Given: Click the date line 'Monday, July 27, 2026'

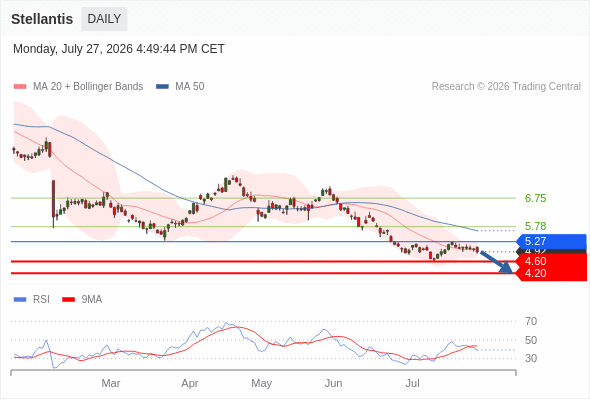Looking at the screenshot, I should point(73,49).
